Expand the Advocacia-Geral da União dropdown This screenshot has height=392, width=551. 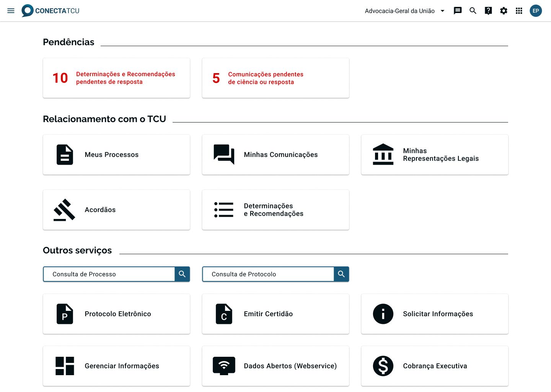[x=405, y=11]
